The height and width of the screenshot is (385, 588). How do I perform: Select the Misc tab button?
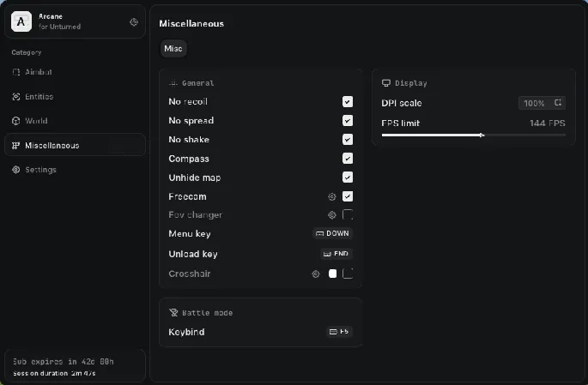[x=173, y=50]
